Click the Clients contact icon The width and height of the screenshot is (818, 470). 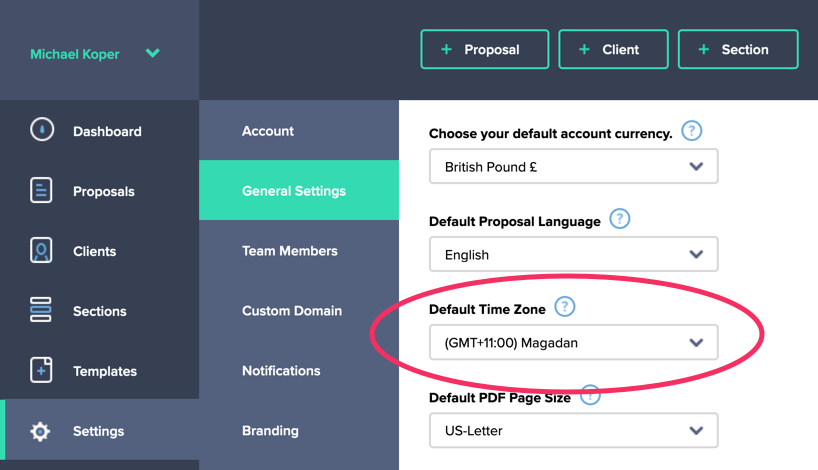41,251
